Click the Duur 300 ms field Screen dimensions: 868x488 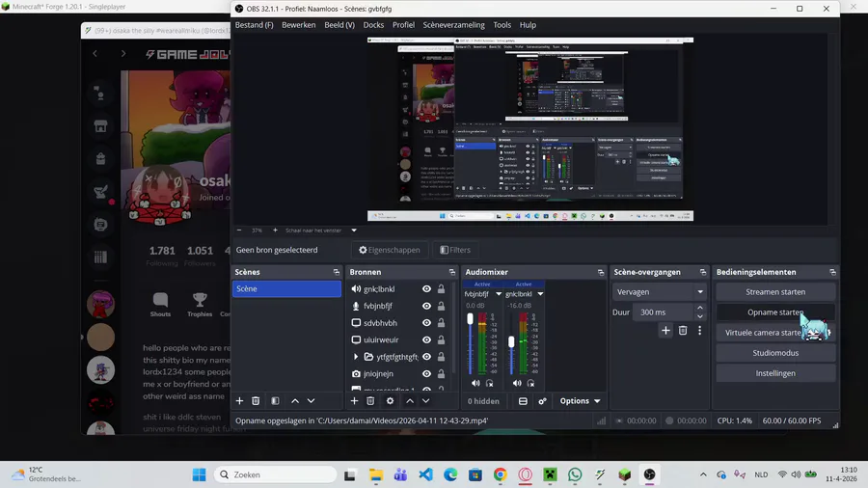[664, 312]
